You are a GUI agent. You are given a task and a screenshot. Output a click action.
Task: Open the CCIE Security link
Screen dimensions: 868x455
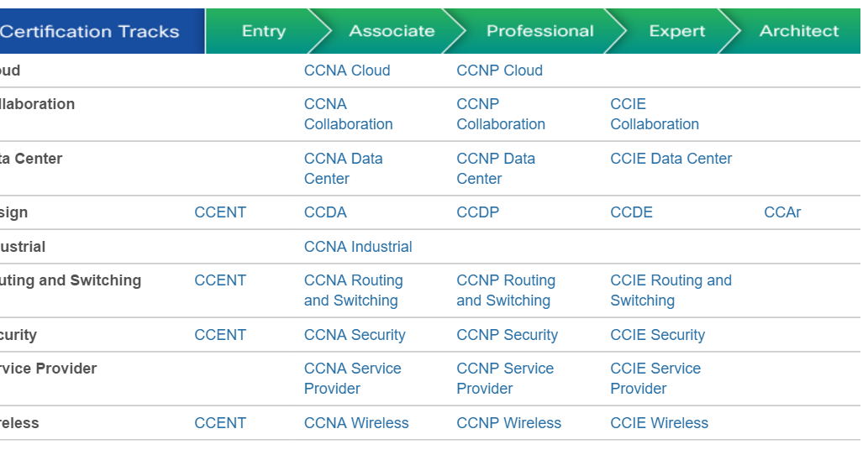point(657,335)
